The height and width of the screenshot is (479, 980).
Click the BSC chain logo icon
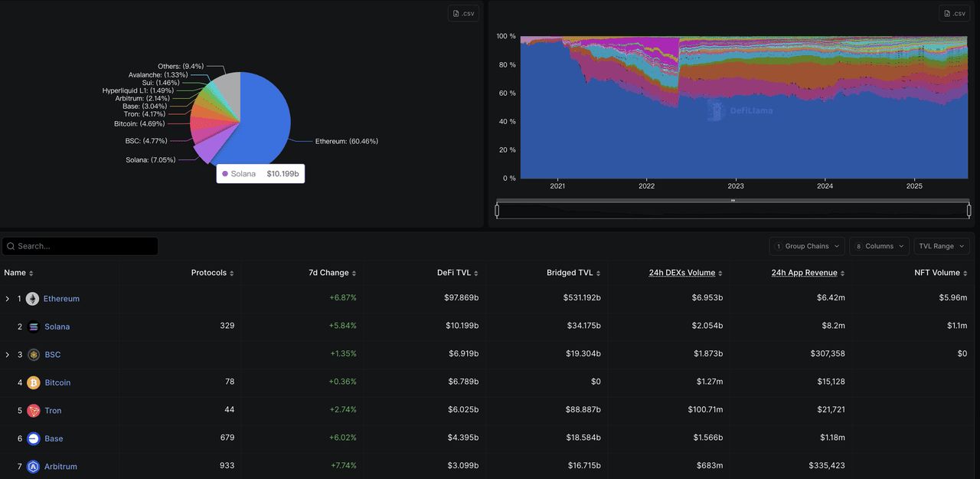tap(33, 355)
